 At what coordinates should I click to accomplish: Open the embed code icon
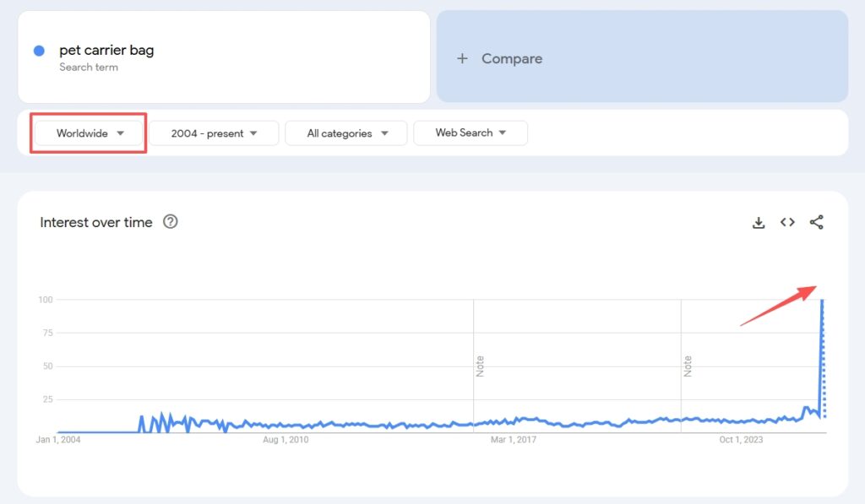787,223
